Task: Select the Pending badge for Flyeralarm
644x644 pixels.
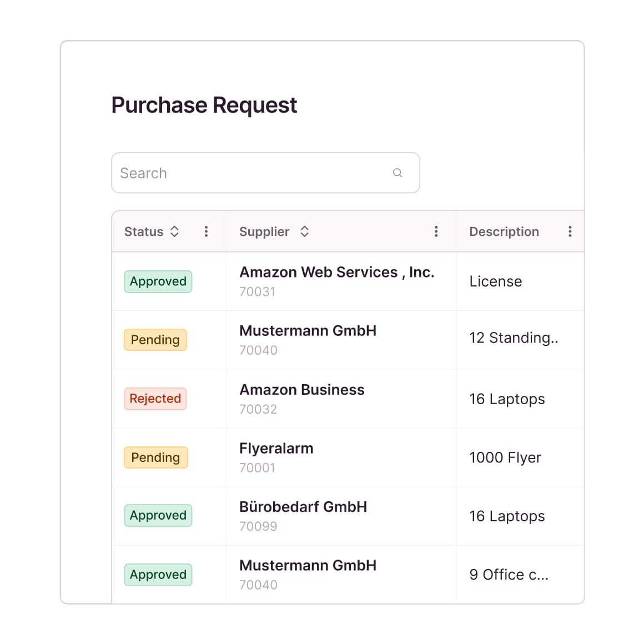Action: 155,457
